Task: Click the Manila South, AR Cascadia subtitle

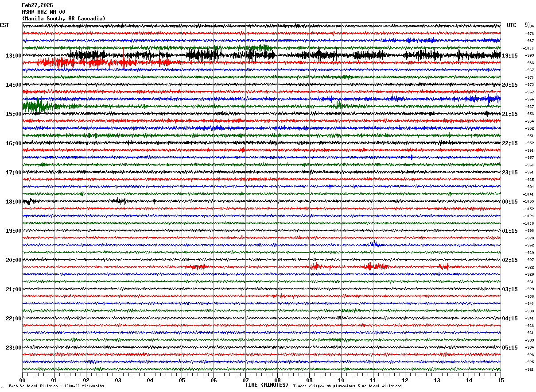Action: click(64, 19)
